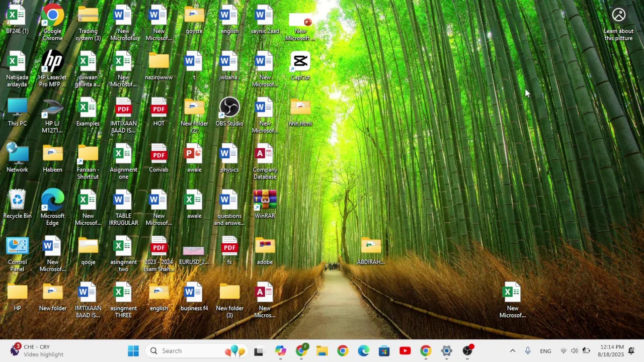Open the volume control in tray
The image size is (644, 362).
(574, 351)
